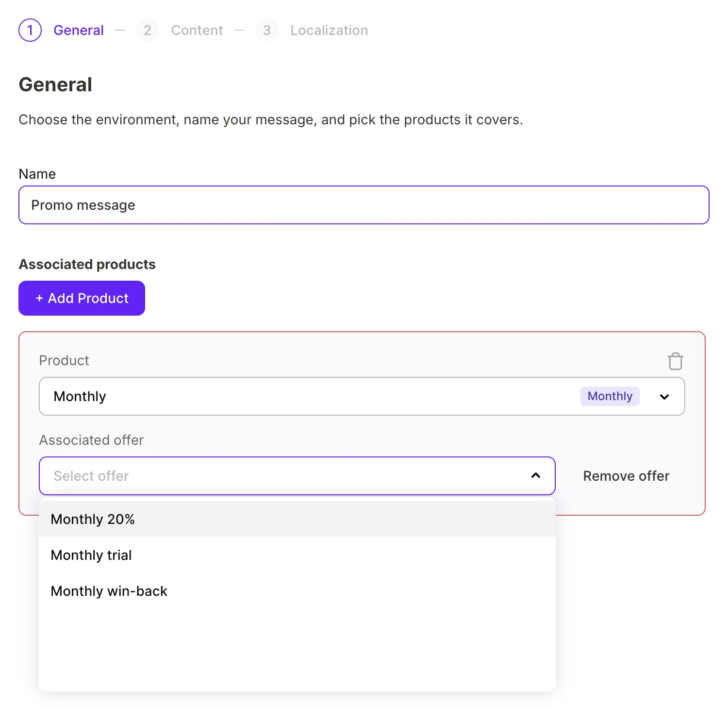Click the Add Product button

82,298
